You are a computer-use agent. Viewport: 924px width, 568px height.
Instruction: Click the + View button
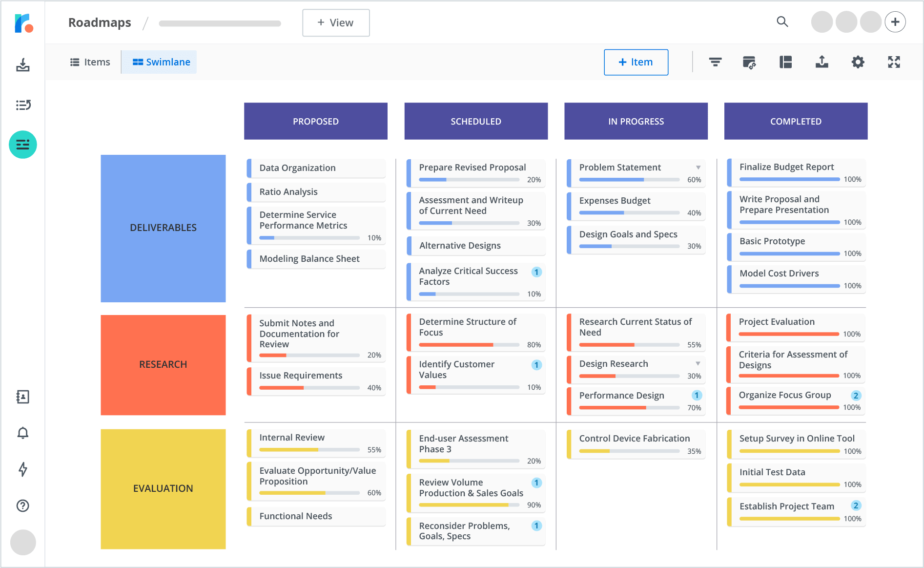point(336,22)
